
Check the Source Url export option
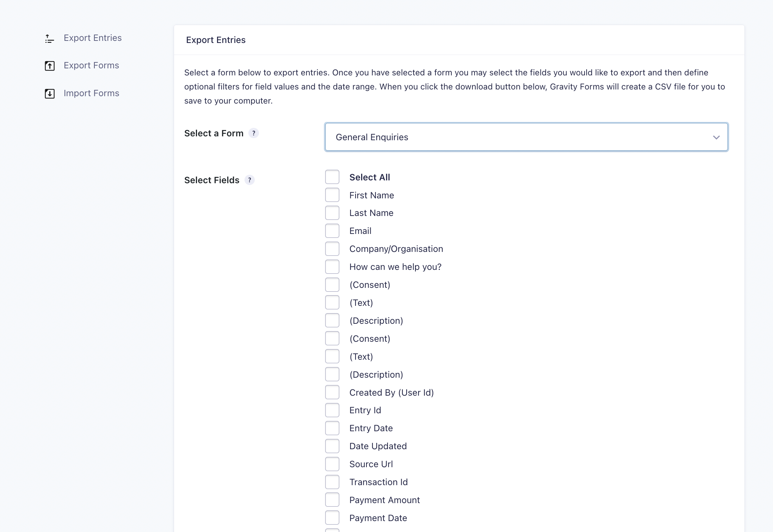click(332, 464)
